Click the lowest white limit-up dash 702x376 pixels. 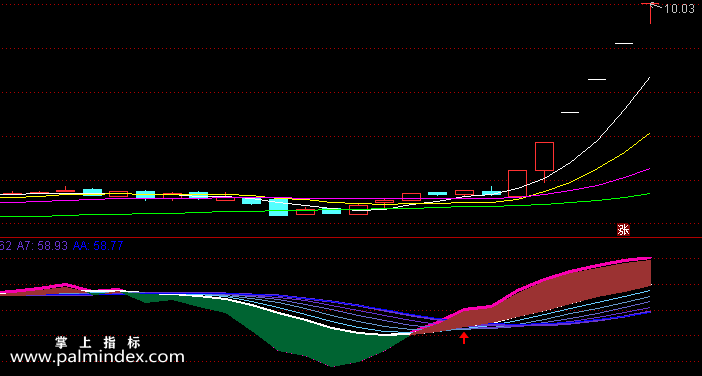pyautogui.click(x=570, y=112)
